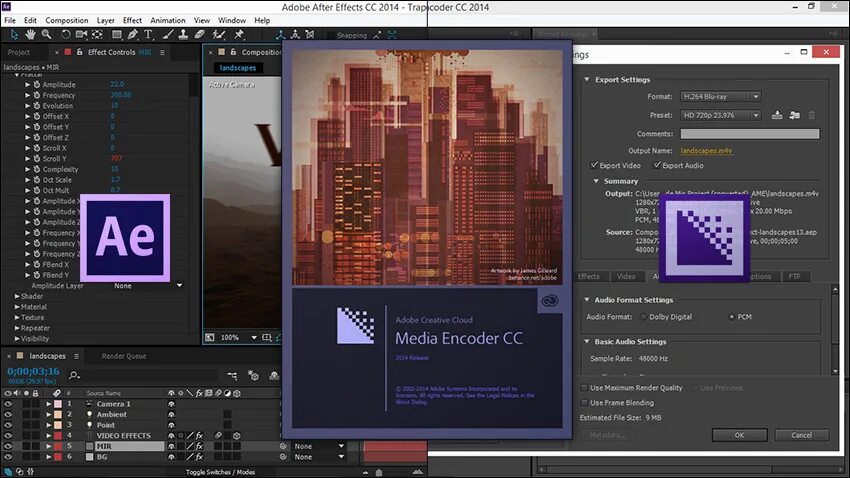The image size is (850, 478).
Task: Click the View Axis Mode icon
Action: coord(310,35)
